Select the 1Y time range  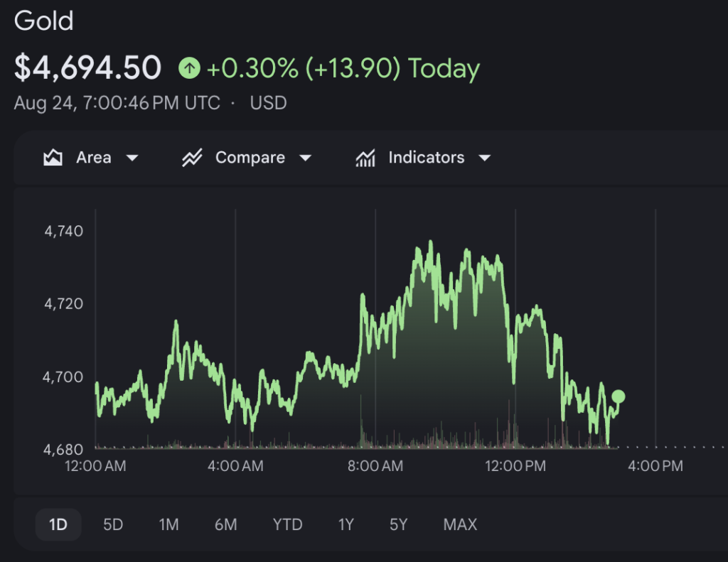(346, 525)
